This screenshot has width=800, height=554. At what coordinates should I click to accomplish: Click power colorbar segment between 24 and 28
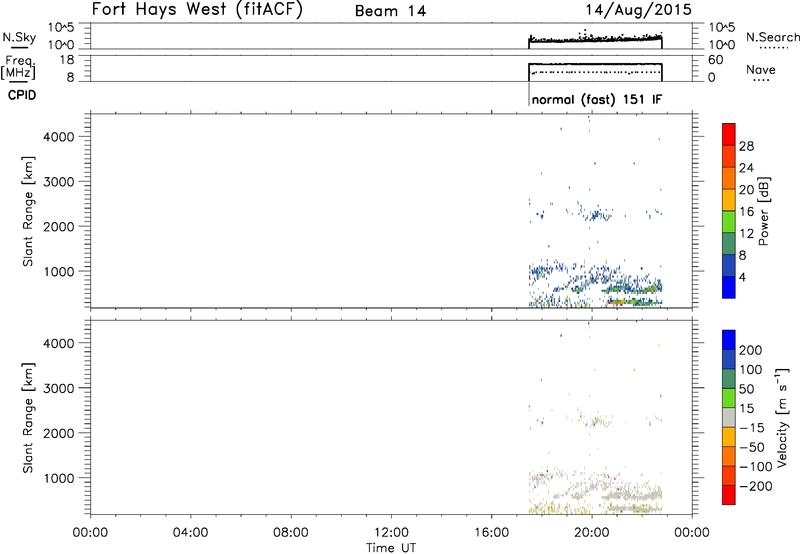729,156
